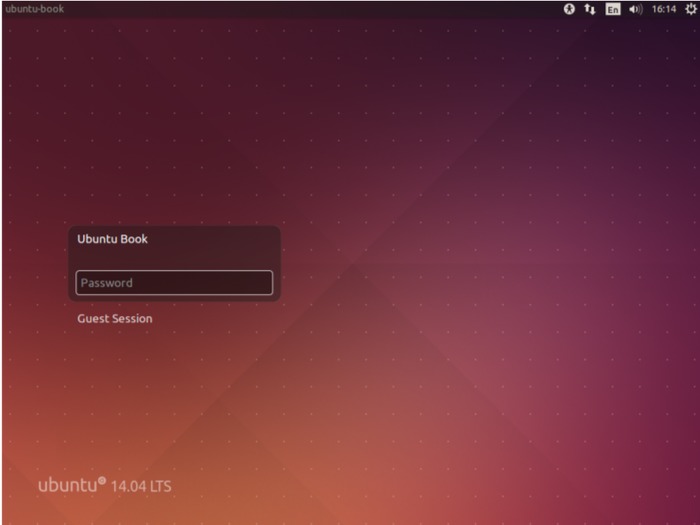The width and height of the screenshot is (700, 525).
Task: Switch input language using En indicator
Action: pyautogui.click(x=613, y=9)
